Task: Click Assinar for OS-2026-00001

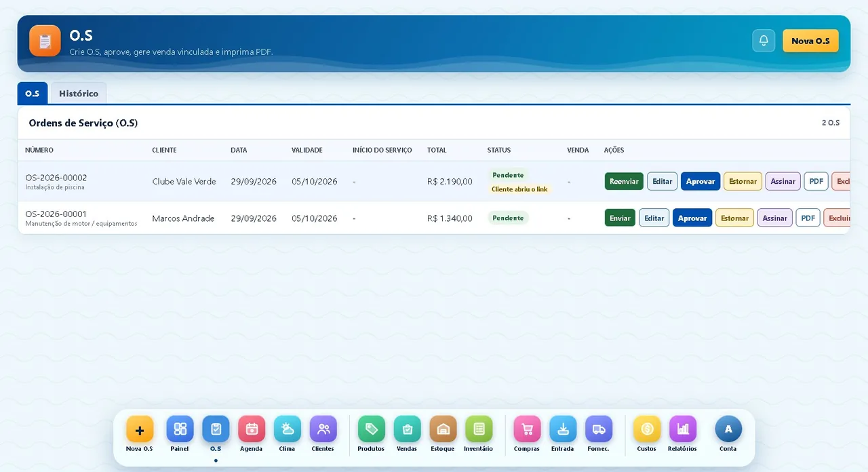Action: click(775, 218)
